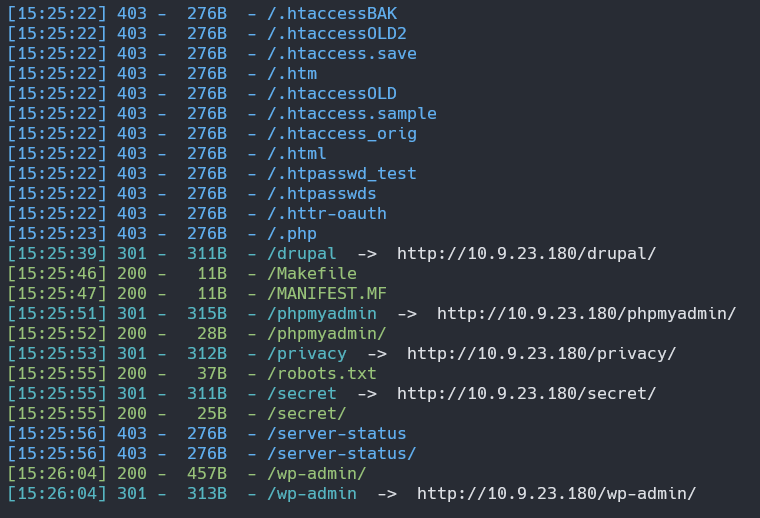Select the /server-status/ path with trailing slash
This screenshot has width=760, height=518.
tap(341, 453)
